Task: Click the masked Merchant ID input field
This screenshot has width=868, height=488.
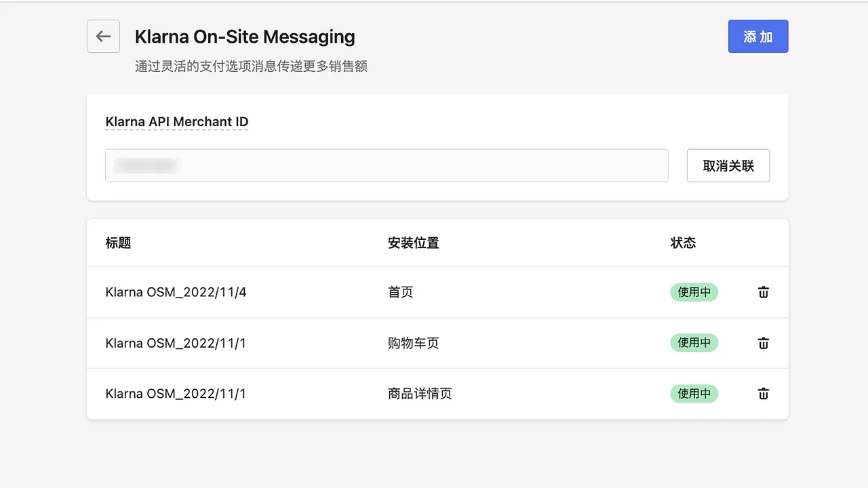Action: (x=387, y=165)
